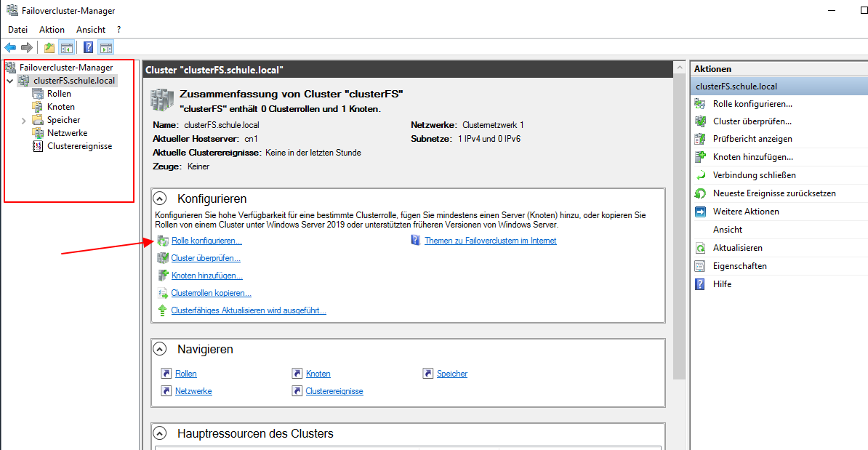Collapse the Konfigurieren section
The width and height of the screenshot is (868, 450).
point(160,198)
